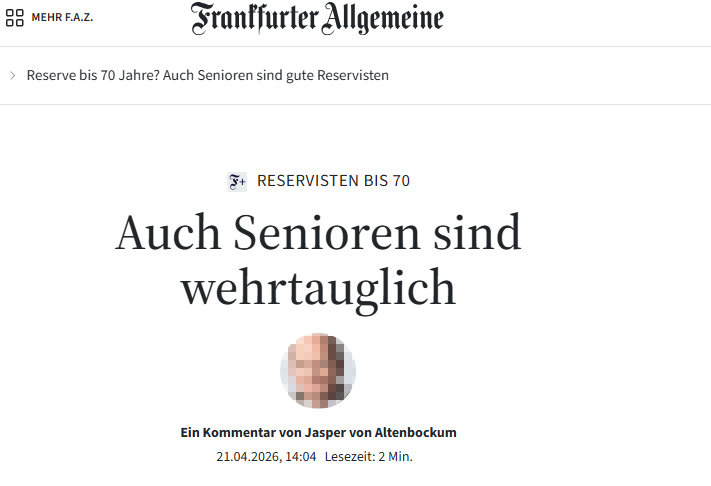Click the word Allgemeine in the masthead
711x486 pixels.
pyautogui.click(x=383, y=19)
